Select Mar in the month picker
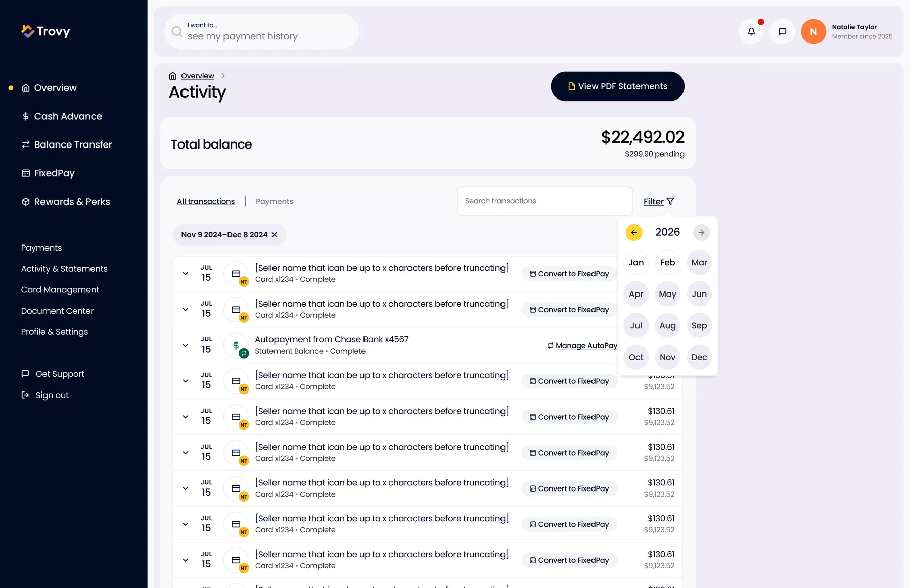910x588 pixels. click(699, 263)
